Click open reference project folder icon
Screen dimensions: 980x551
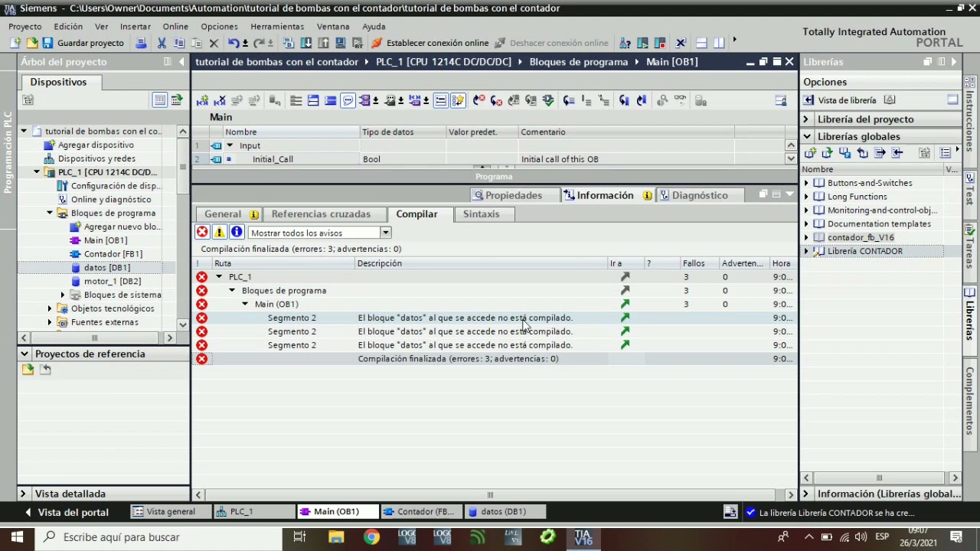point(28,370)
